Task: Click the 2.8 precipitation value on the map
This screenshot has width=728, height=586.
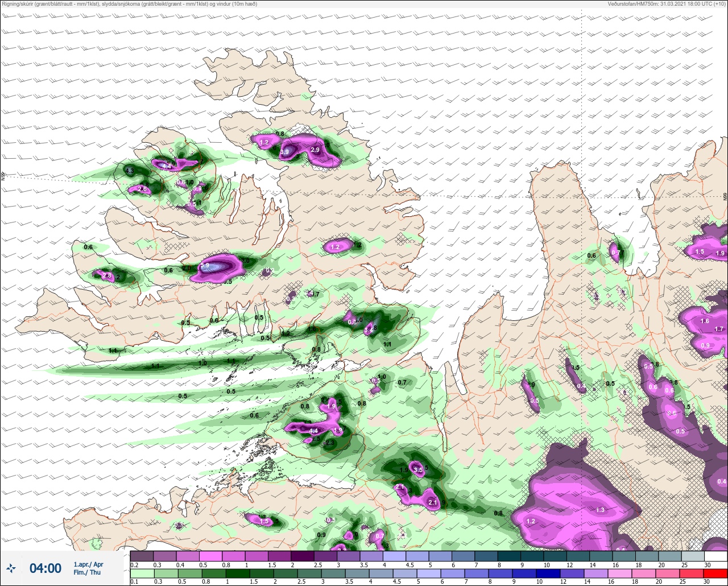Action: tap(107, 276)
